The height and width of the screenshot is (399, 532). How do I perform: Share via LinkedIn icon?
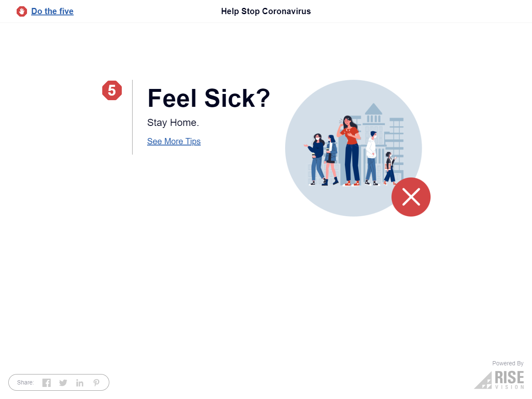pyautogui.click(x=80, y=383)
